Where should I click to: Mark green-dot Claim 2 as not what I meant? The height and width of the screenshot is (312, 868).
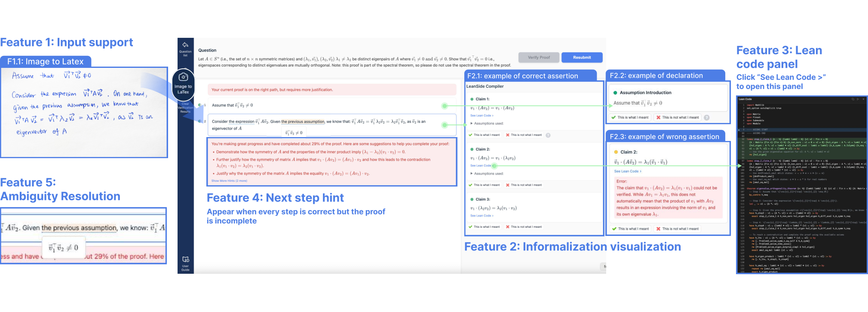click(x=524, y=185)
